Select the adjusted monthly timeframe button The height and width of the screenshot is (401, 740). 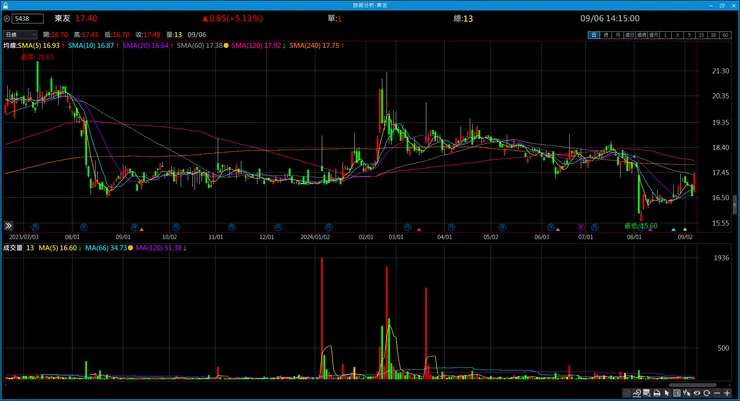pyautogui.click(x=653, y=35)
